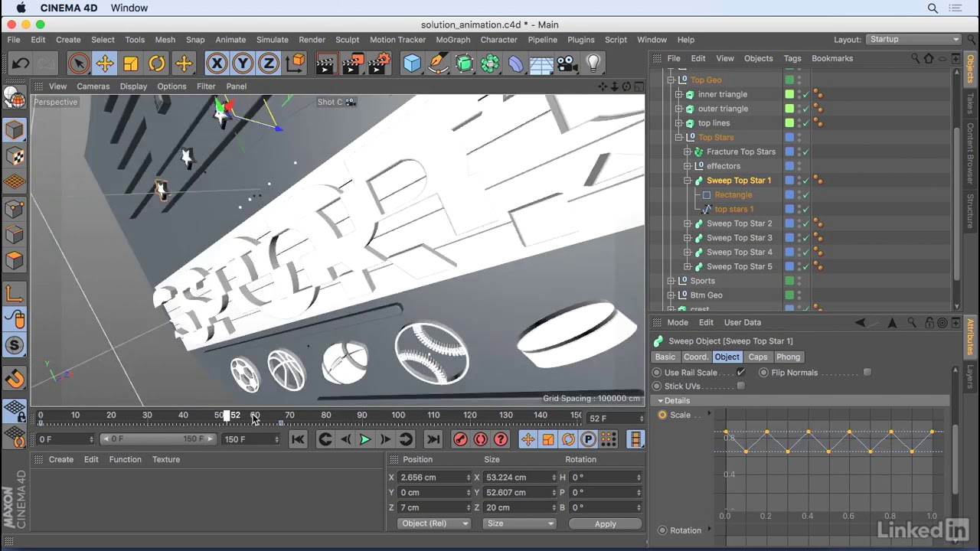Open material manager Create menu
Screen dimensions: 980x551
pyautogui.click(x=61, y=459)
